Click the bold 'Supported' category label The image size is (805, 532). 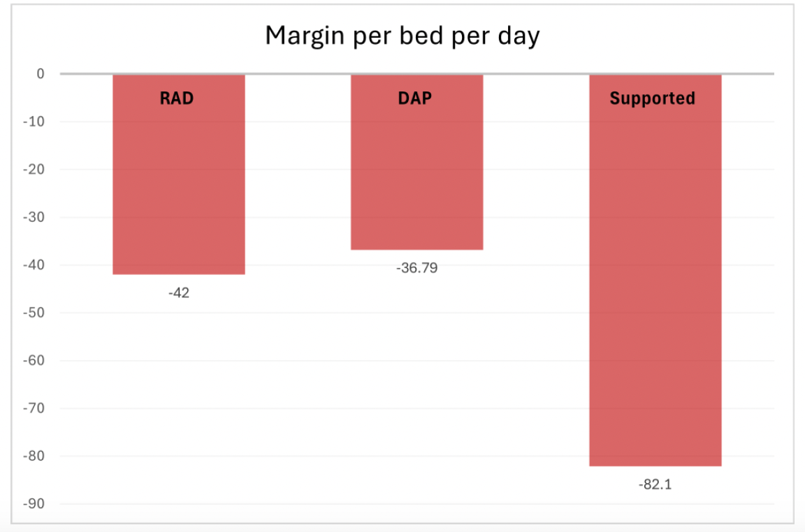coord(653,98)
